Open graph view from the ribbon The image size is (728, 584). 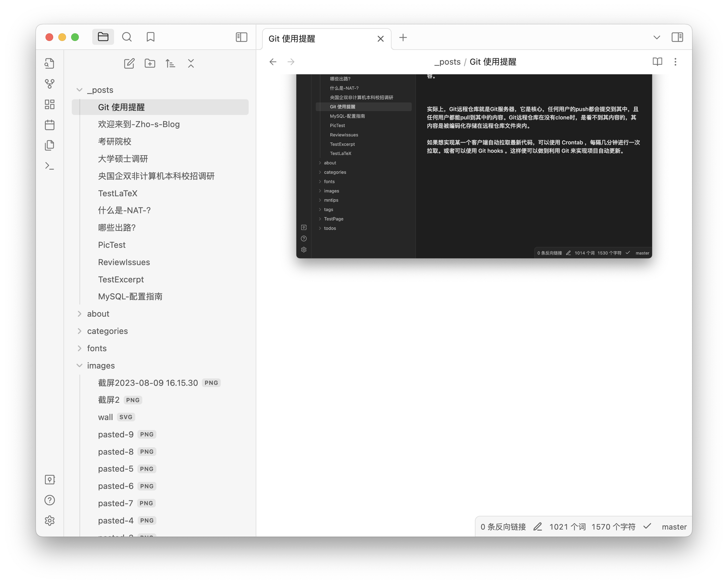coord(50,84)
